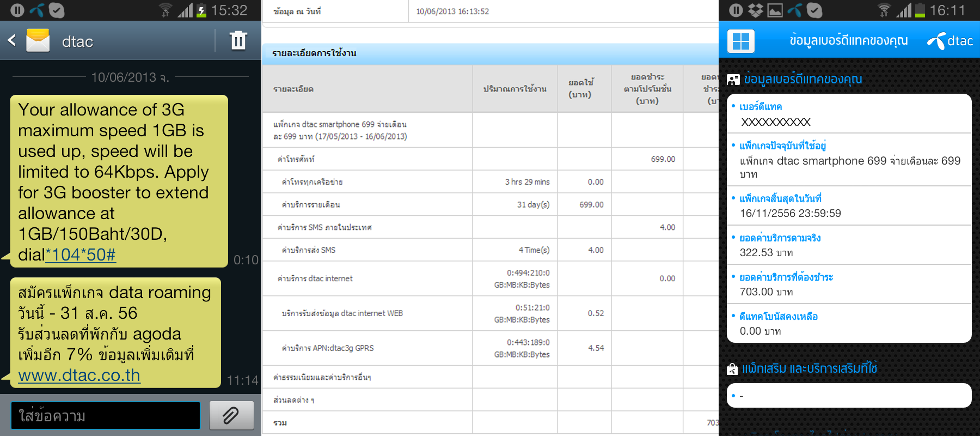Tap the dtac logo in app header
Viewport: 980px width, 436px height.
pyautogui.click(x=950, y=41)
